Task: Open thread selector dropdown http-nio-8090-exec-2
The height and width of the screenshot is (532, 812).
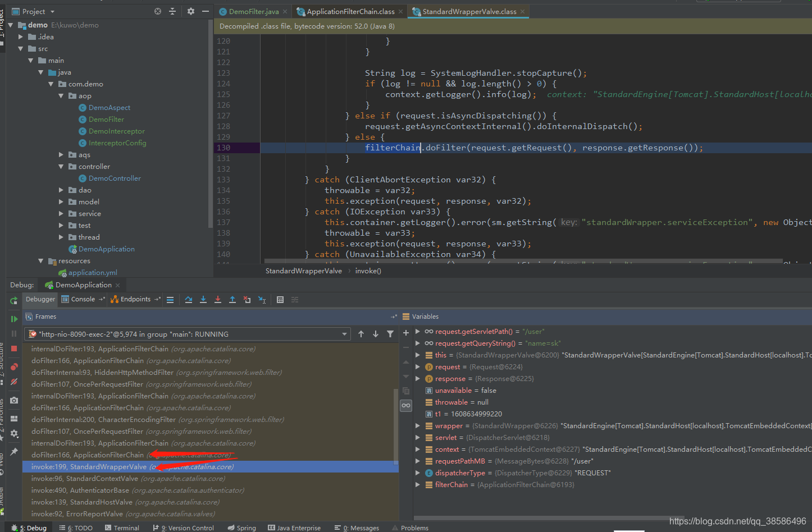Action: [189, 334]
